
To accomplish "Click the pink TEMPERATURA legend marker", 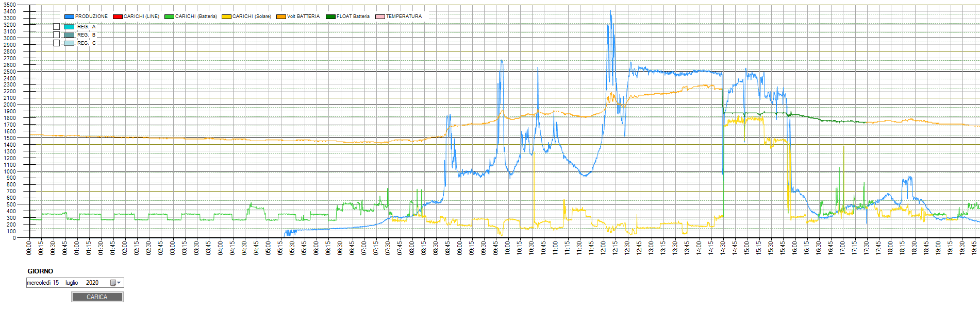I will tap(380, 16).
